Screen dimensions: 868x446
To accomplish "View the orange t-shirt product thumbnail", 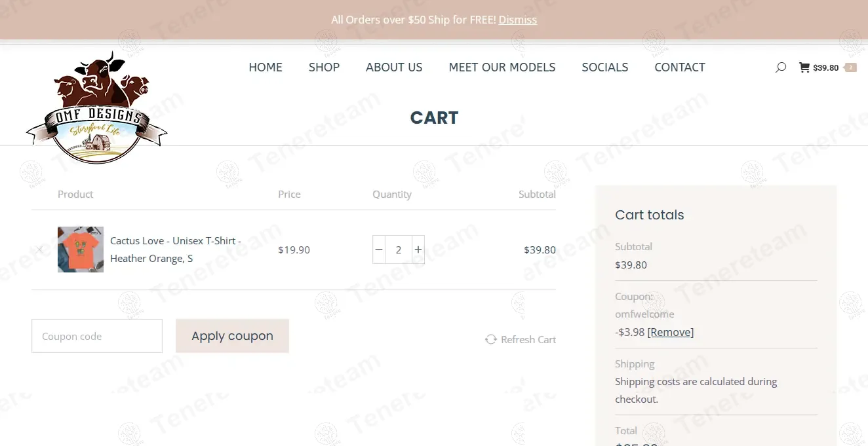I will pyautogui.click(x=81, y=250).
